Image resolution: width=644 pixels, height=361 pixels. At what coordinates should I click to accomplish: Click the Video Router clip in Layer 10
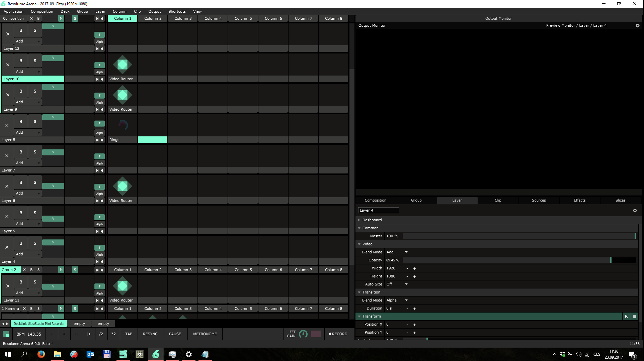click(123, 65)
